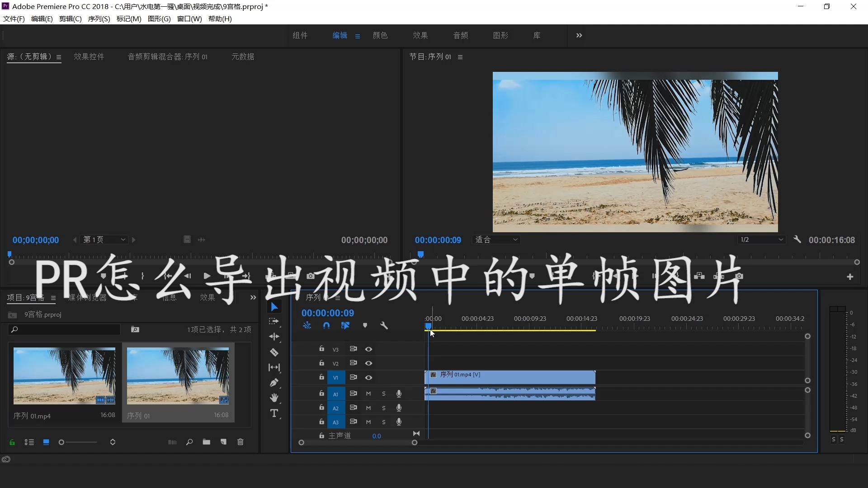
Task: Toggle V1 track lock visibility
Action: 321,376
